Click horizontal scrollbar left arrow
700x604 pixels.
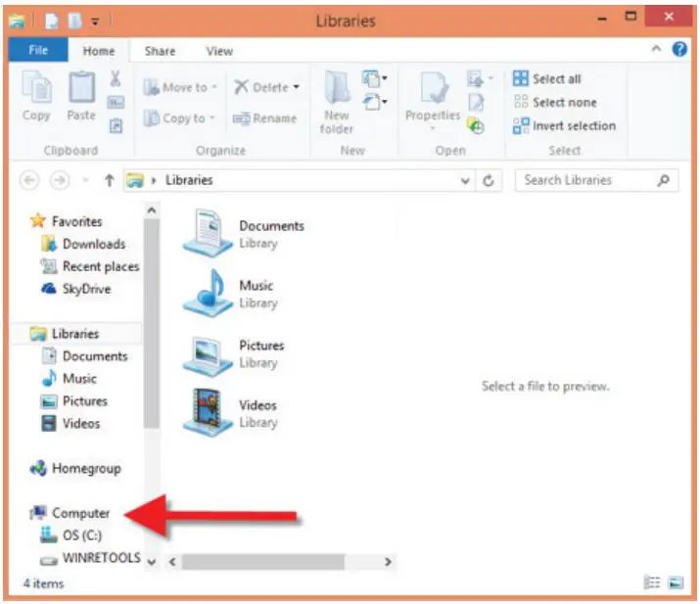pos(172,562)
